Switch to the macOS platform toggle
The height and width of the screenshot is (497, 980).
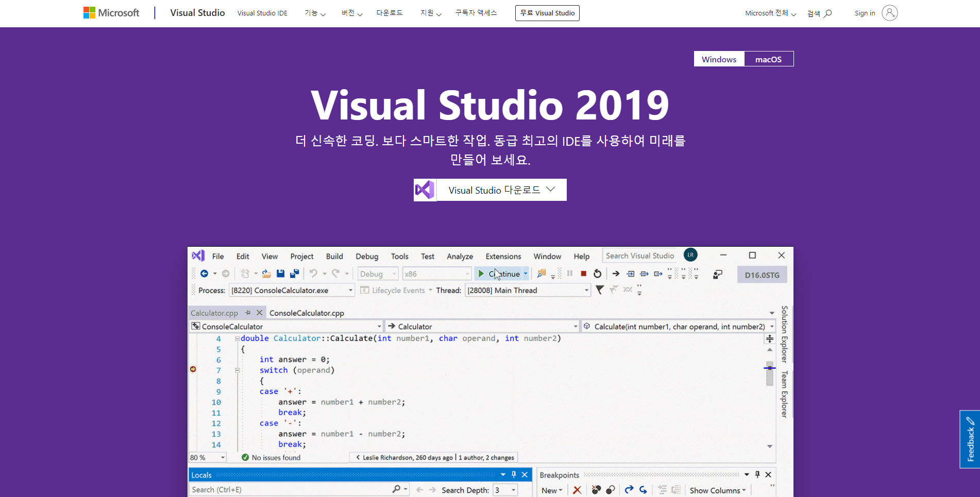(x=768, y=59)
